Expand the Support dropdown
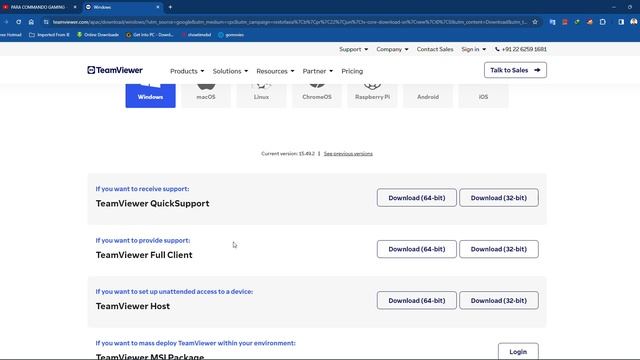The image size is (640, 360). pyautogui.click(x=353, y=49)
